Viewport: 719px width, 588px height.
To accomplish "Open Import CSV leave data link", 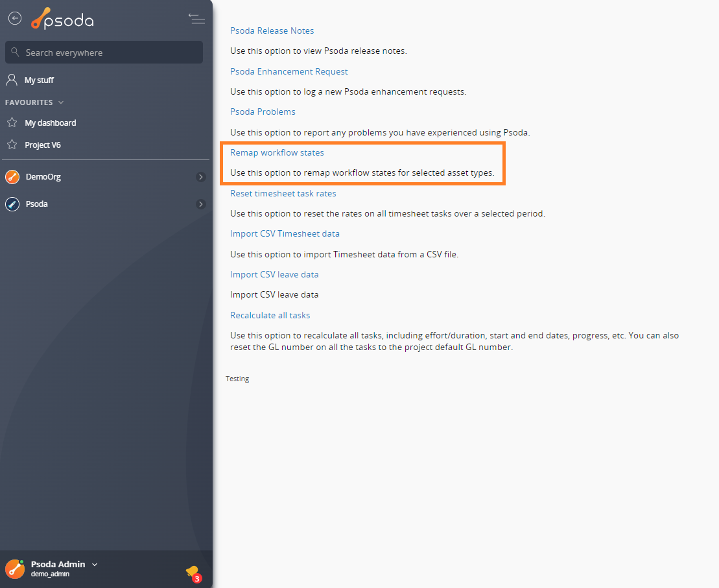I will (x=274, y=275).
